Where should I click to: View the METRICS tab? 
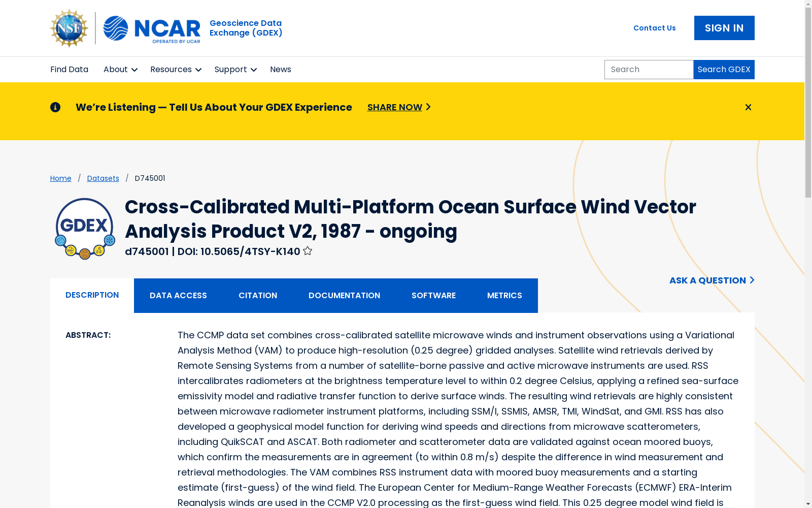tap(504, 296)
